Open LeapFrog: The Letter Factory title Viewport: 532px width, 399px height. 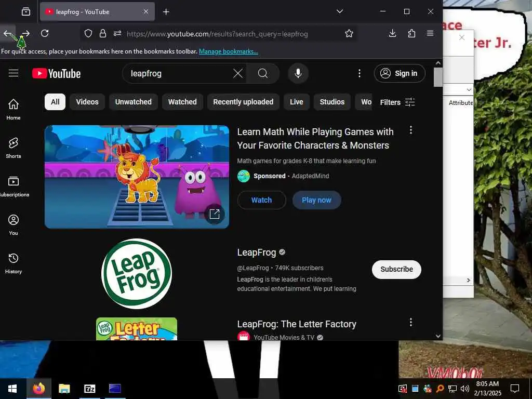[x=297, y=324]
